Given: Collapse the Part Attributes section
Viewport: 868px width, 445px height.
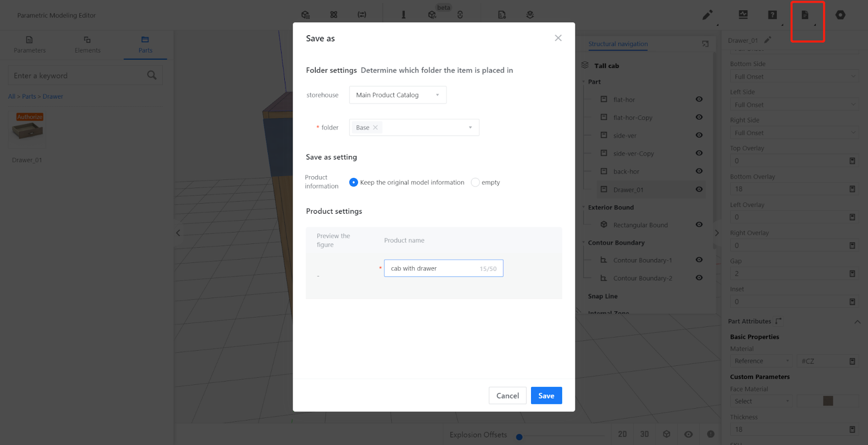Looking at the screenshot, I should [857, 321].
